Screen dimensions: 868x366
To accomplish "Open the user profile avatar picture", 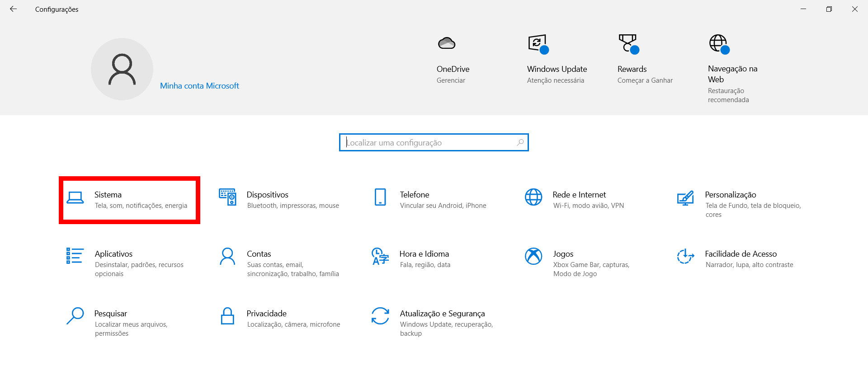I will (x=122, y=69).
